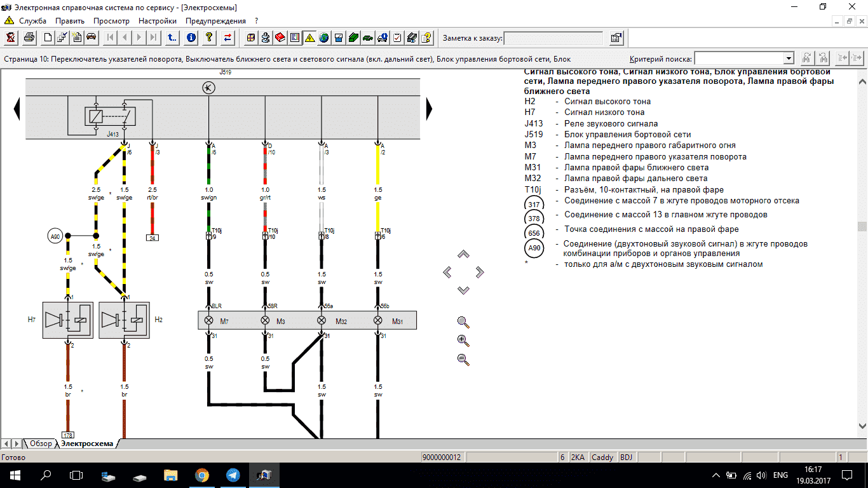Click the J413 relay symbol in diagram
This screenshot has height=488, width=868.
coord(110,118)
